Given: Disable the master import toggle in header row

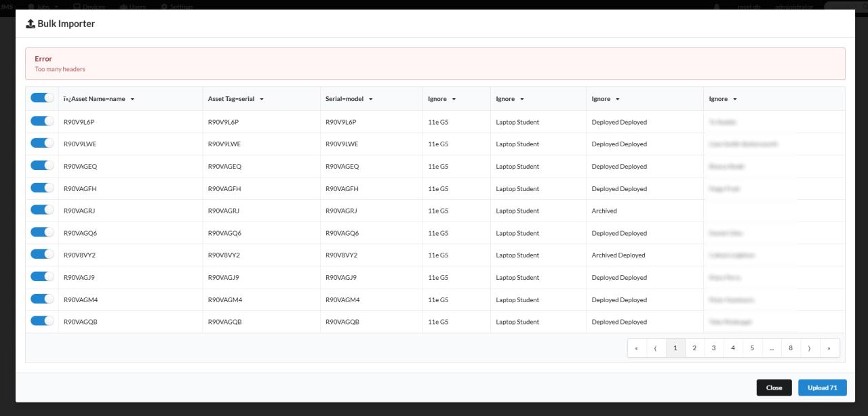Looking at the screenshot, I should click(41, 97).
